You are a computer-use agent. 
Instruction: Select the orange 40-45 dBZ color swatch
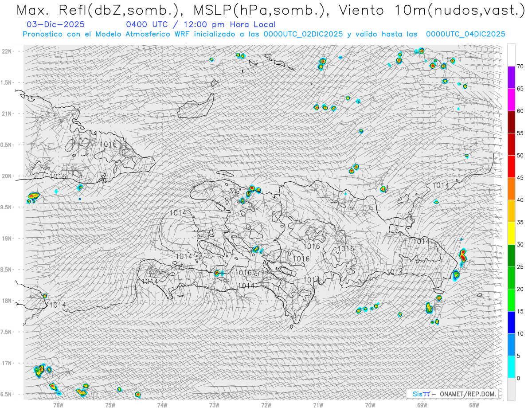(x=511, y=189)
